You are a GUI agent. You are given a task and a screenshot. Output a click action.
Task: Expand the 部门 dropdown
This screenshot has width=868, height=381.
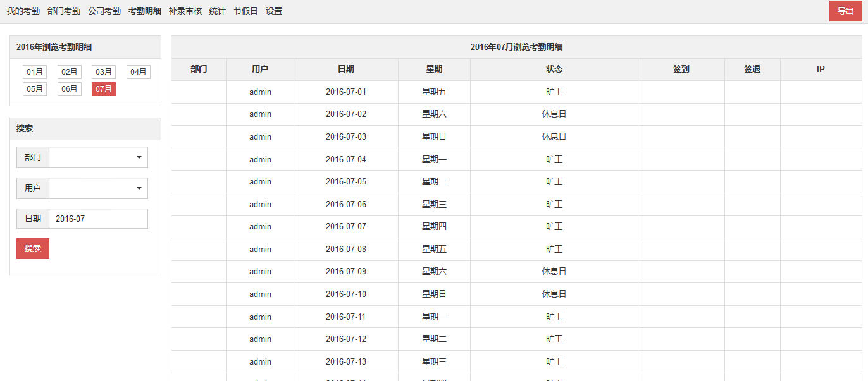click(98, 157)
